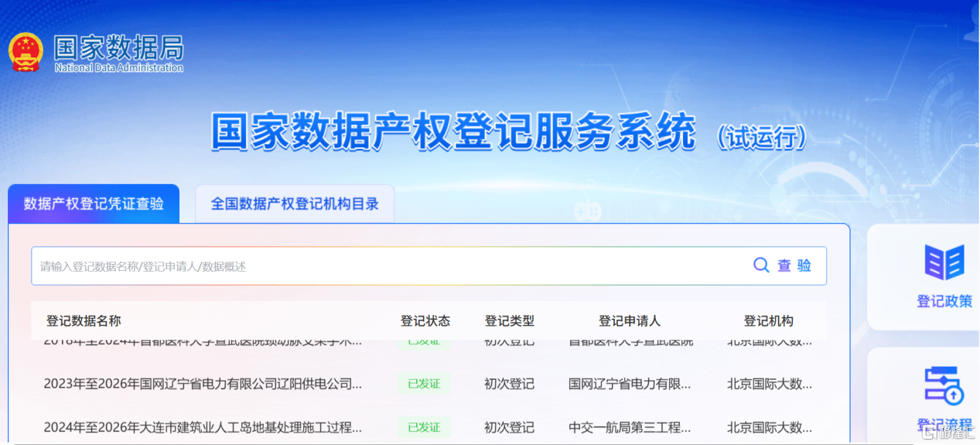Click the 登记机构 column header
This screenshot has height=445, width=980.
768,320
